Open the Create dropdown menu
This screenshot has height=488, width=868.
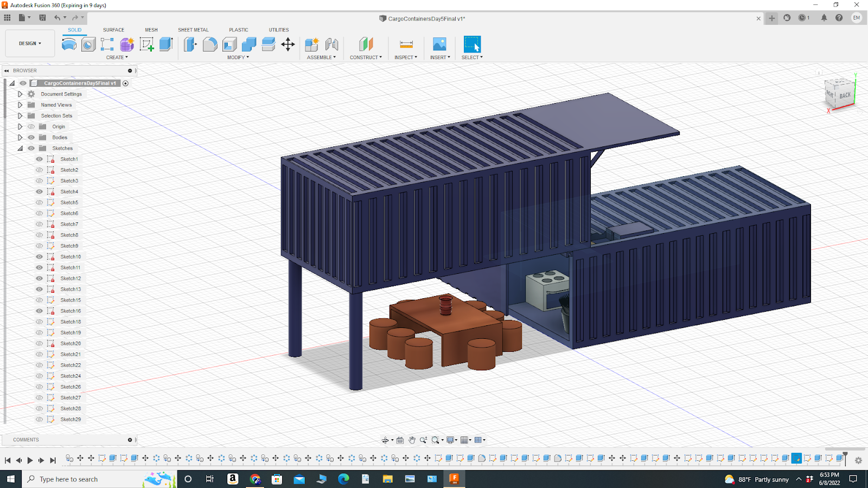116,57
